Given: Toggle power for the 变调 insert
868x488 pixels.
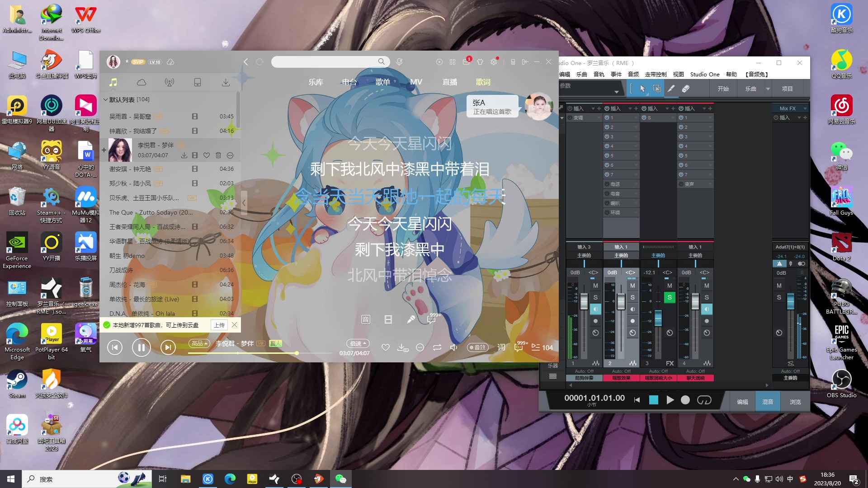Looking at the screenshot, I should 570,118.
